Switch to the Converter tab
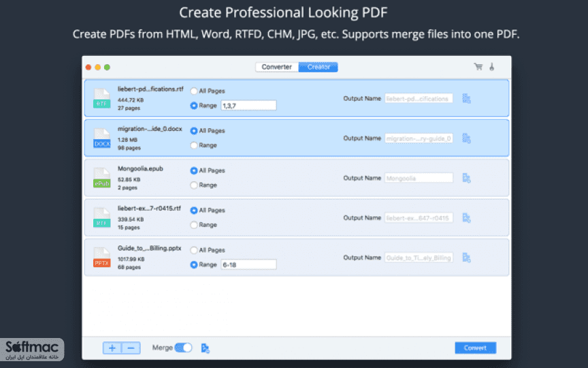 coord(277,67)
